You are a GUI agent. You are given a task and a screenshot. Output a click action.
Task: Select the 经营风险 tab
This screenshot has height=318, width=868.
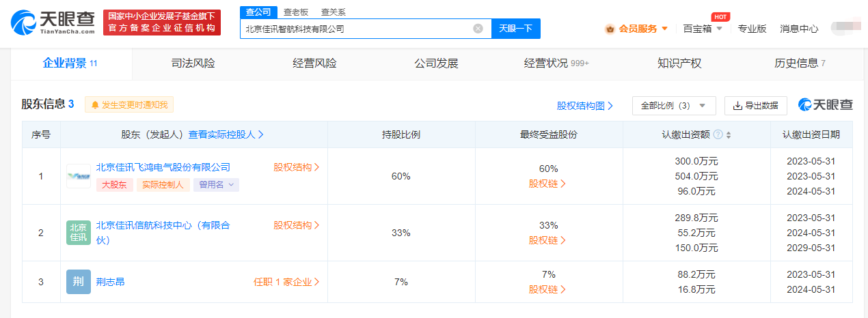click(x=314, y=63)
